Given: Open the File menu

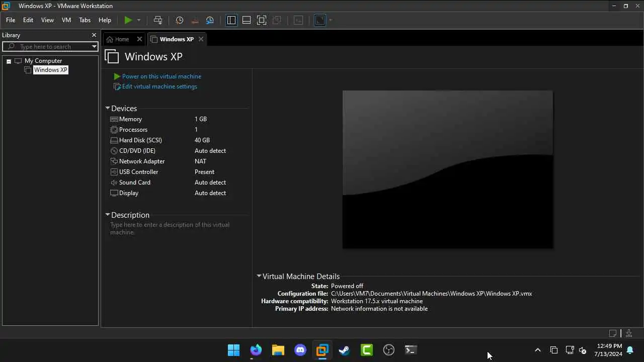Looking at the screenshot, I should coord(11,20).
